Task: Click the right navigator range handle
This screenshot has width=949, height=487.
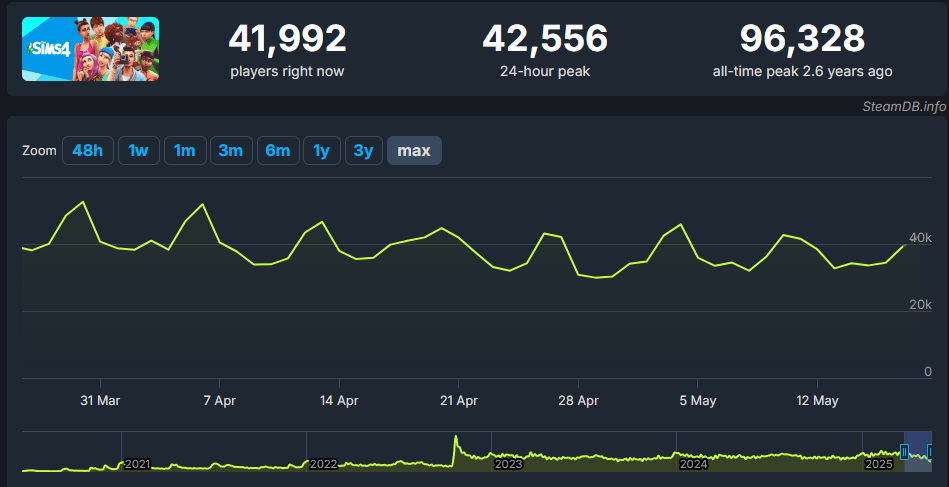Action: [930, 452]
